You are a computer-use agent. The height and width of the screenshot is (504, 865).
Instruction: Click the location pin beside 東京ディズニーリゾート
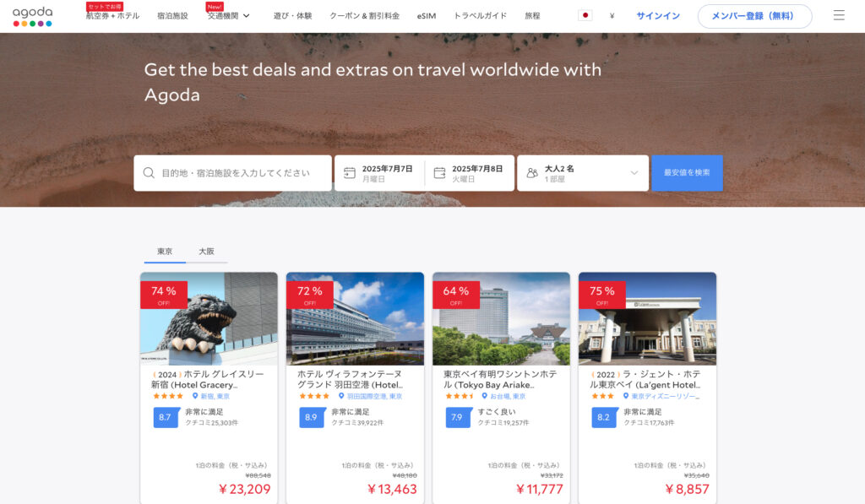(626, 396)
